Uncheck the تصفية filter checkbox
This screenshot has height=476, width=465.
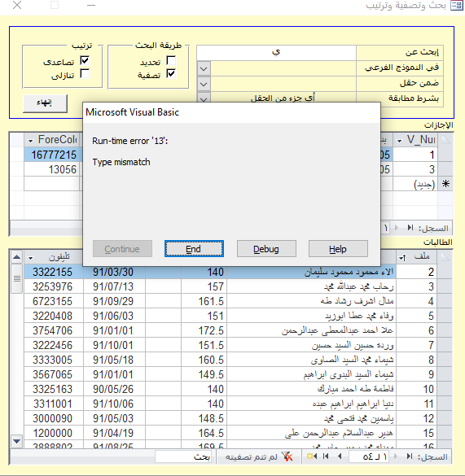click(x=171, y=74)
